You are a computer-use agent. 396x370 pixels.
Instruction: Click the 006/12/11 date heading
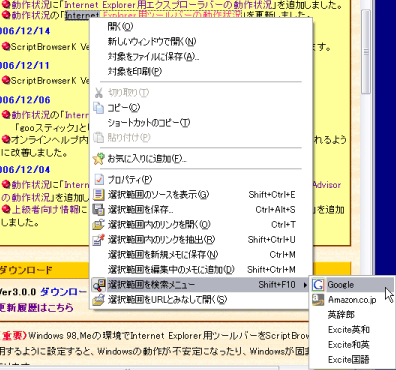click(25, 65)
